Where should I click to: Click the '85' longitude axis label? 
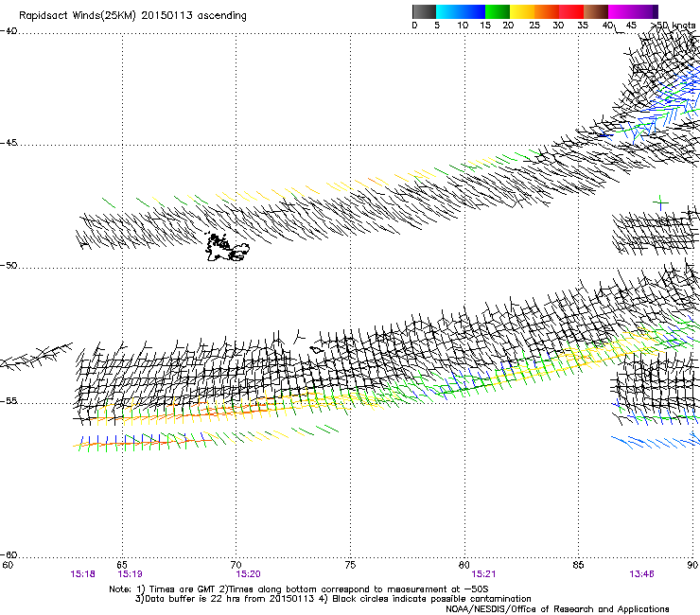[578, 565]
